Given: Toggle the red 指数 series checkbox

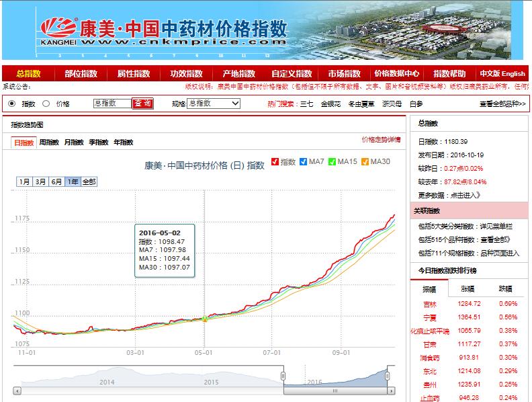Looking at the screenshot, I should coord(275,161).
